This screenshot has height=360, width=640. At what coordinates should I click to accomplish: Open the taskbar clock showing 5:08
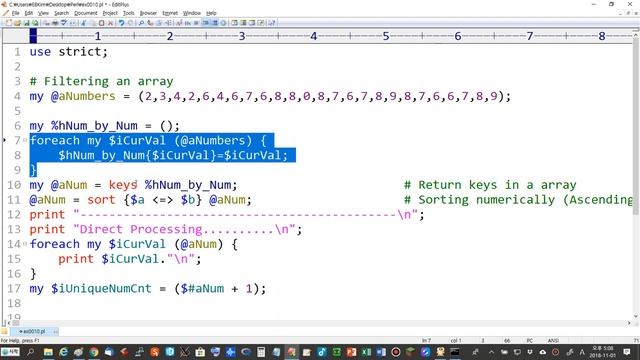[x=602, y=352]
